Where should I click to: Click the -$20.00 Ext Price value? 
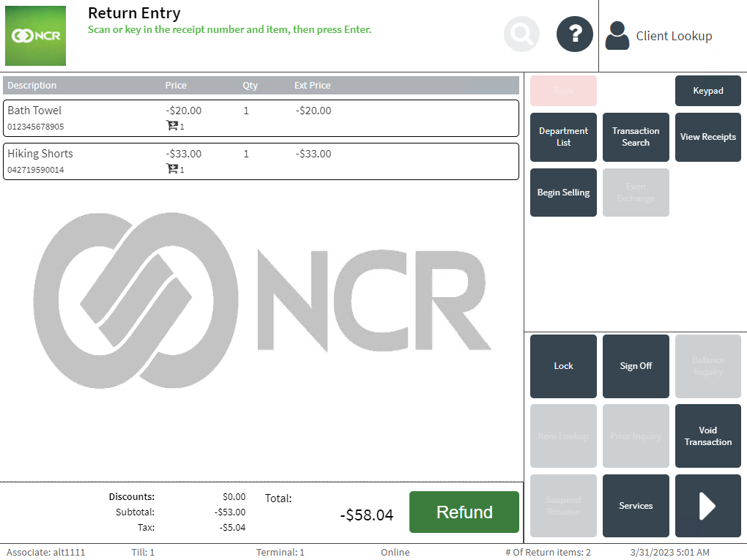313,111
